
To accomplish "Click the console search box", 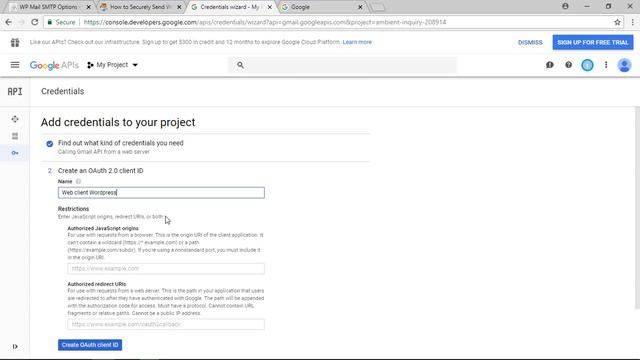I will pyautogui.click(x=343, y=65).
